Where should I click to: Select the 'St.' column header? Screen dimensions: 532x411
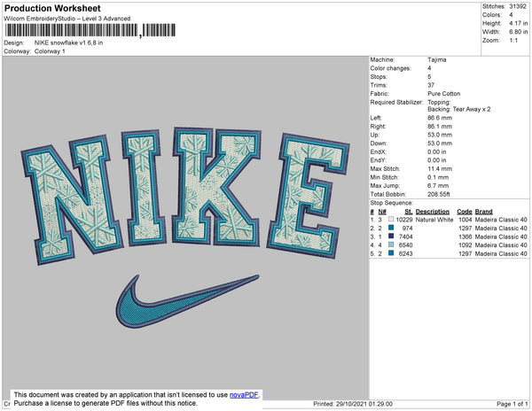click(409, 212)
